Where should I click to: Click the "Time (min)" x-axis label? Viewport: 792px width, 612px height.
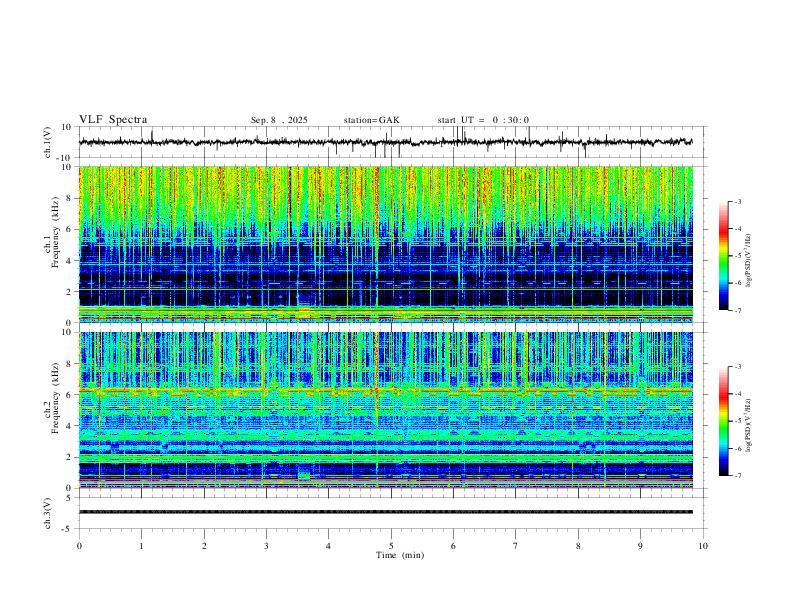(400, 555)
